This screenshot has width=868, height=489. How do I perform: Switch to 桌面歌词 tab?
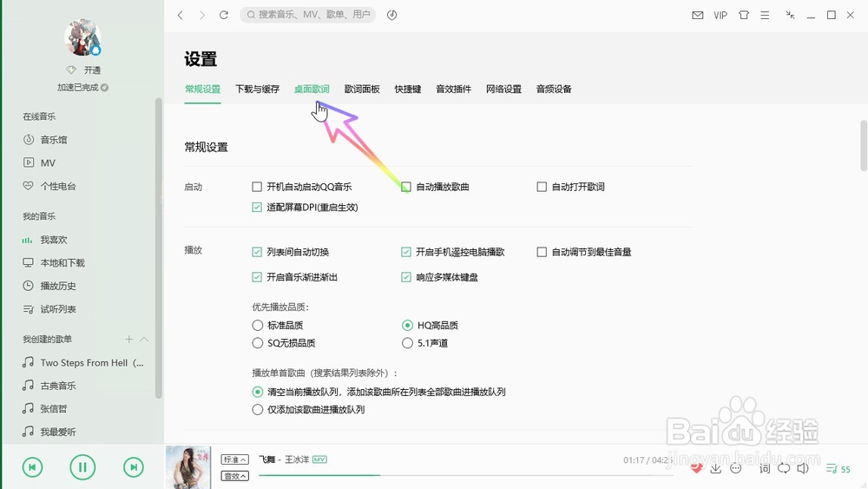point(312,89)
